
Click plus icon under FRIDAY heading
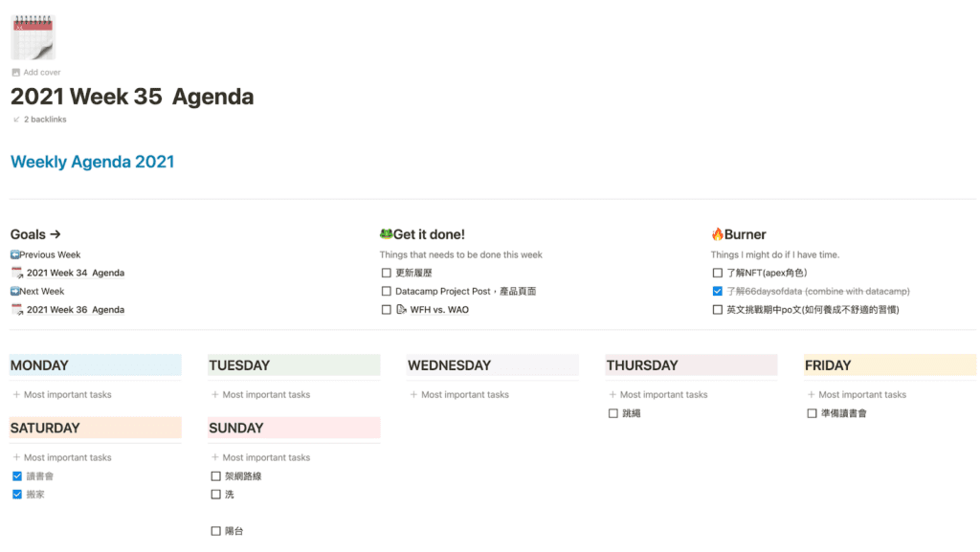(811, 394)
